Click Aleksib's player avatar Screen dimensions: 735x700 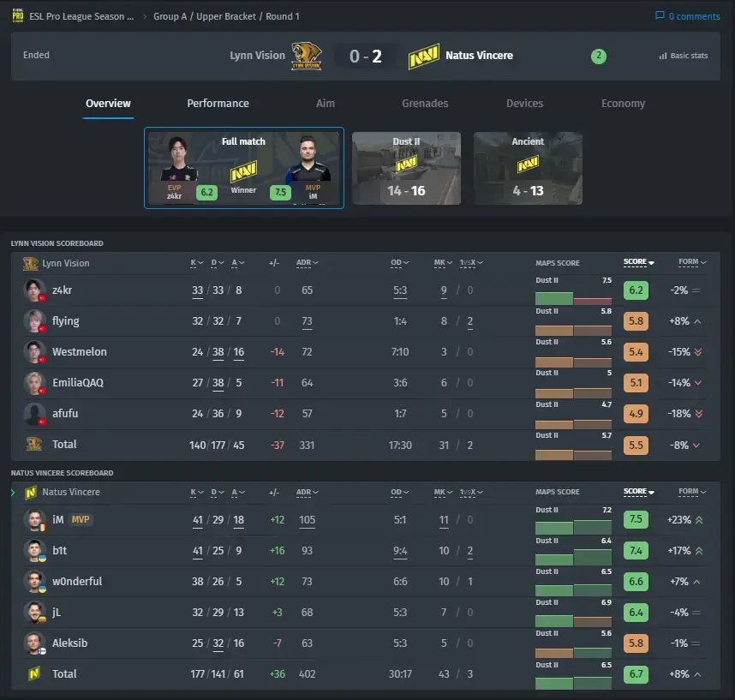(x=34, y=643)
